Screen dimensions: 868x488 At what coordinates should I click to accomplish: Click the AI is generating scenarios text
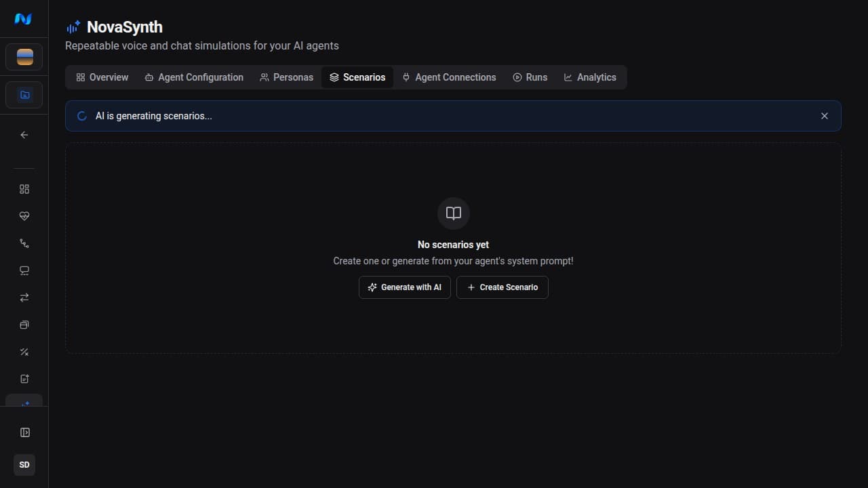point(154,116)
